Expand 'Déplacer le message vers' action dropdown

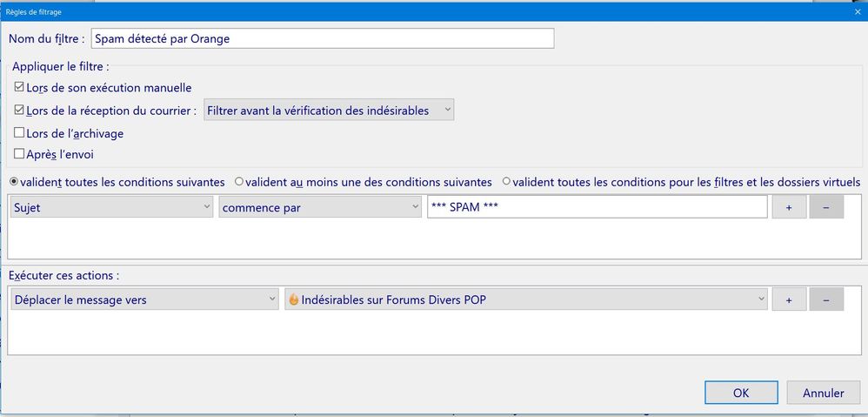pos(143,299)
